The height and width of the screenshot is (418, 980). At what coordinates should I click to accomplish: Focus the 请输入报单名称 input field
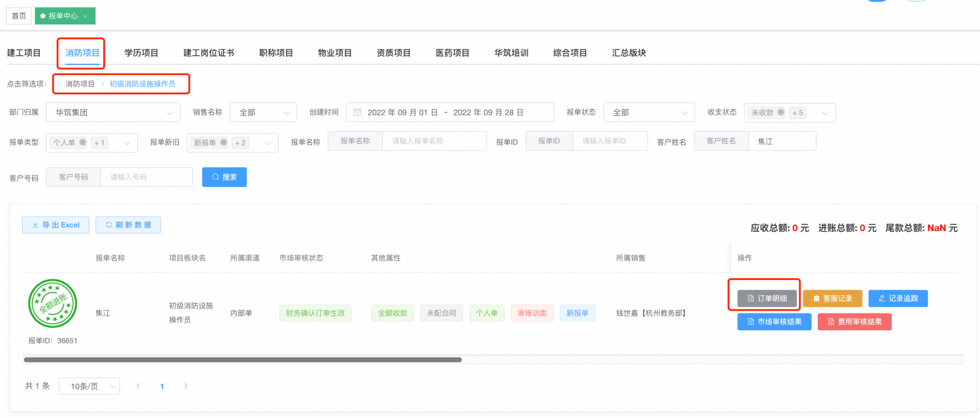point(434,141)
